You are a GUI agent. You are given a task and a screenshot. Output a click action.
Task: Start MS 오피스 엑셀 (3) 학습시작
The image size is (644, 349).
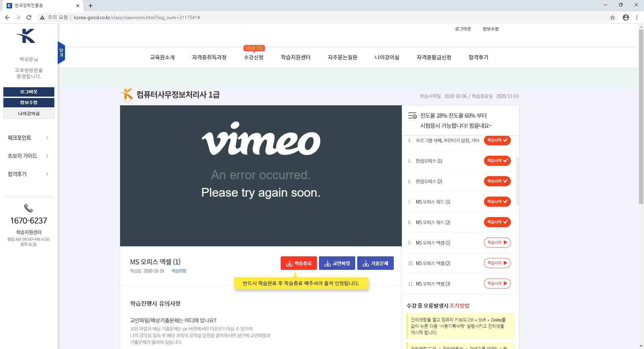497,284
